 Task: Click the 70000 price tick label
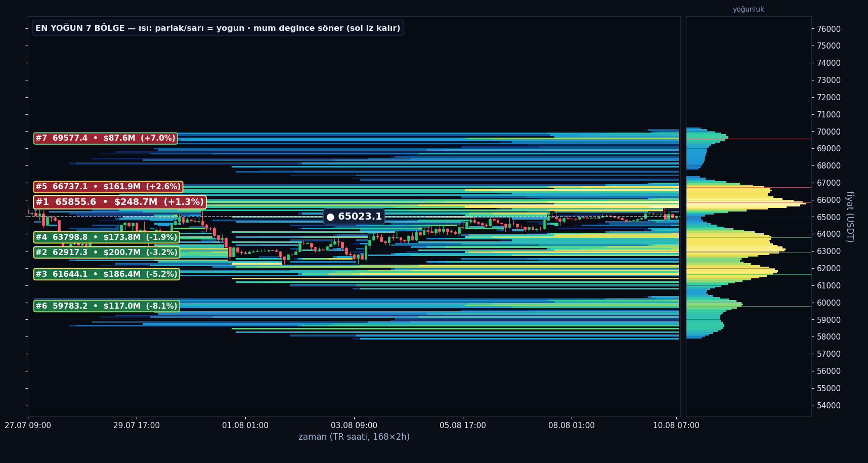[829, 132]
